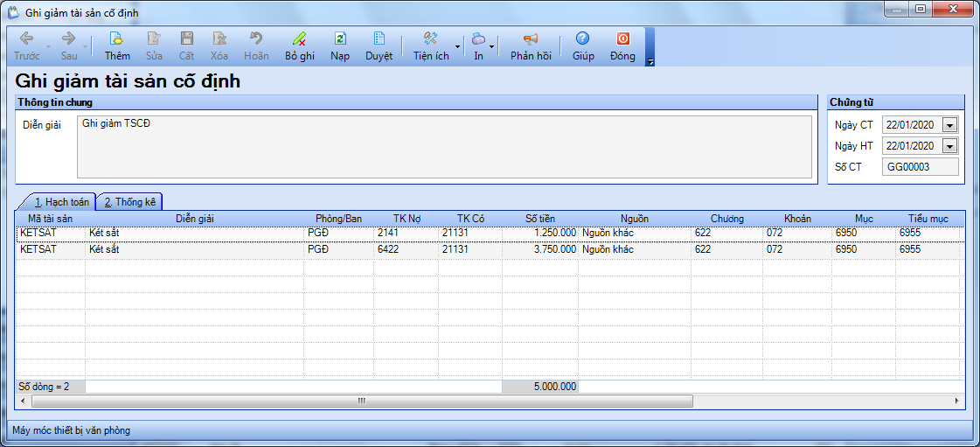Expand the In print options arrow
This screenshot has height=447, width=980.
492,46
